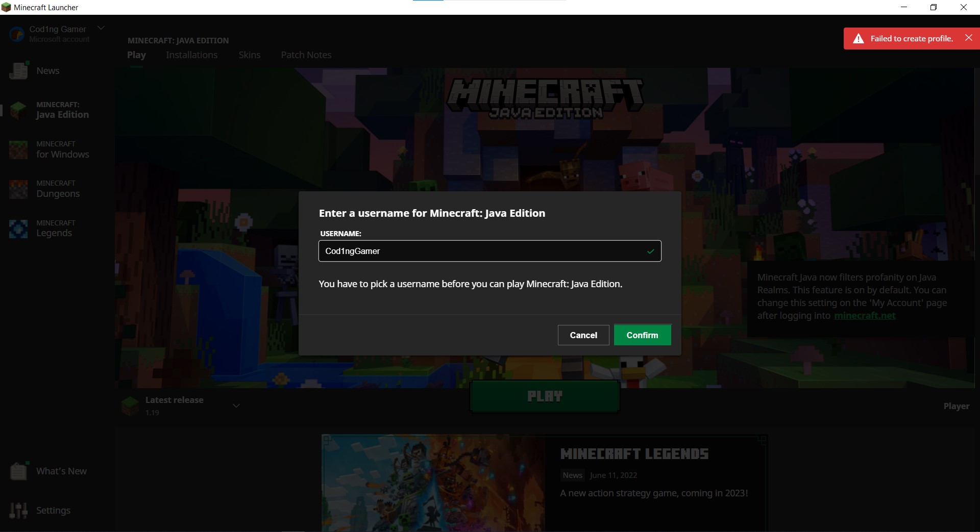
Task: Click the version number 1.19
Action: pos(152,413)
